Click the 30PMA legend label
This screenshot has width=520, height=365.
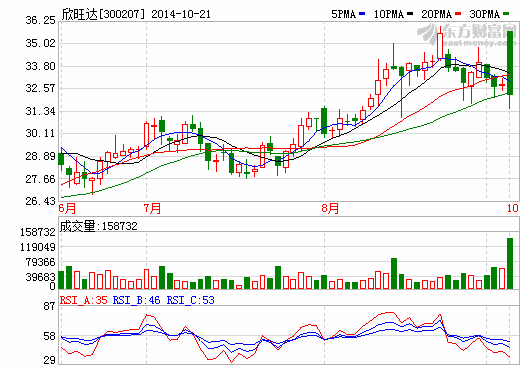[485, 14]
